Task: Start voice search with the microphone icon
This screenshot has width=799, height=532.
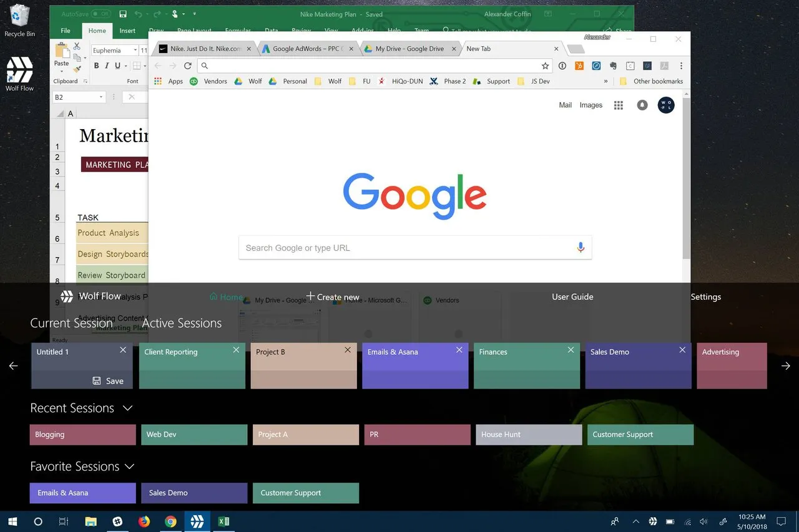Action: coord(581,248)
